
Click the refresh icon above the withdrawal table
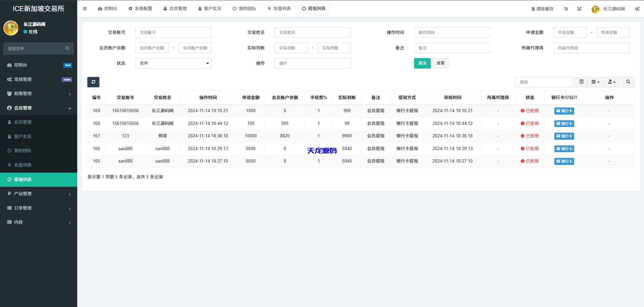point(93,82)
